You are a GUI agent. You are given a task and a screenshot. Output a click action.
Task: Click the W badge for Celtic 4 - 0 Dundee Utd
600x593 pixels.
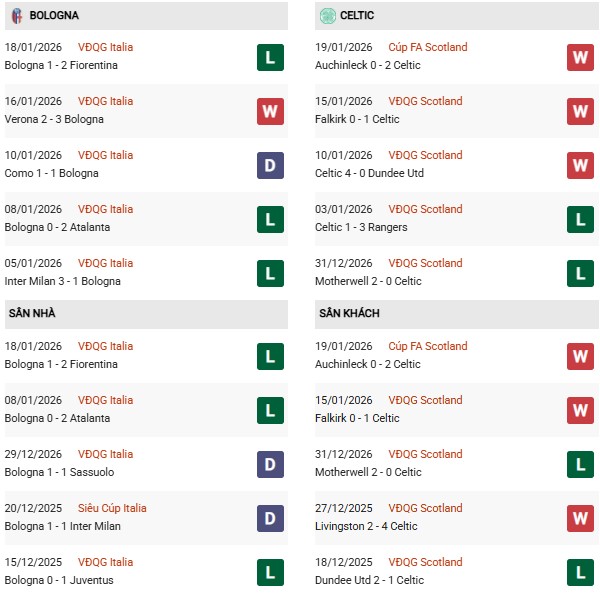pos(580,165)
